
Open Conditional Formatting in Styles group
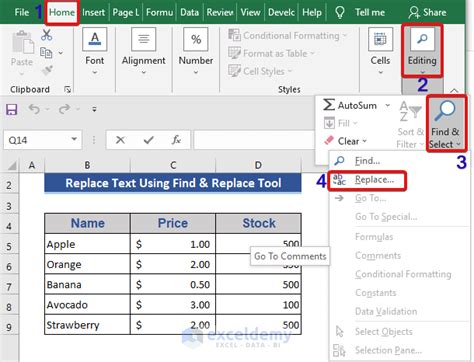pos(288,35)
